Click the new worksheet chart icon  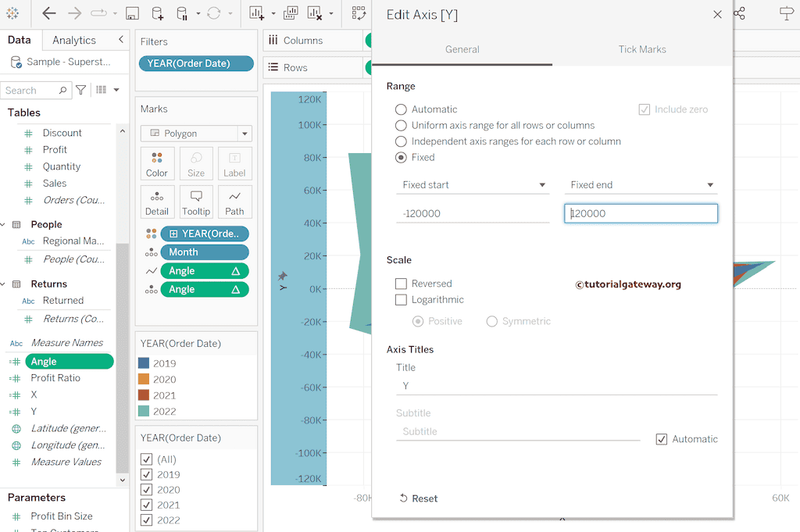pyautogui.click(x=256, y=13)
